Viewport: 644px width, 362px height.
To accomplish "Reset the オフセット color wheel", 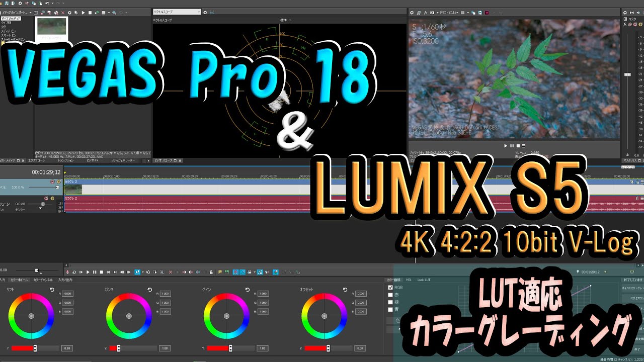I will [x=345, y=290].
